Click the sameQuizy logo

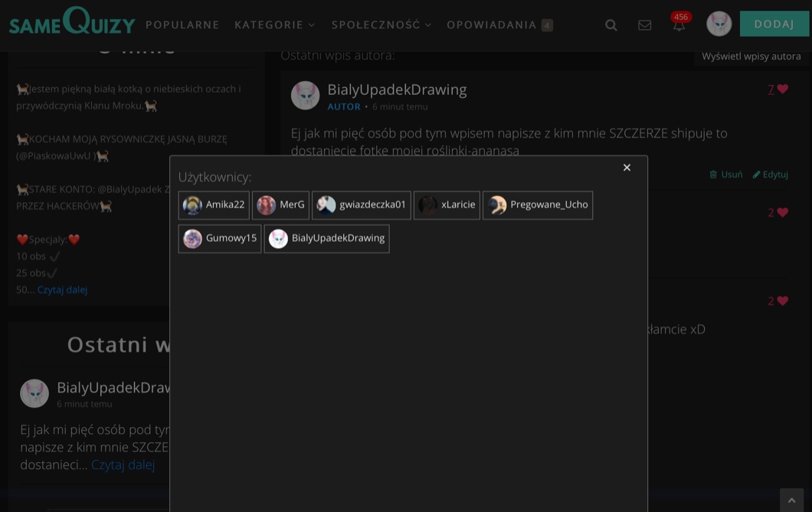[x=72, y=22]
